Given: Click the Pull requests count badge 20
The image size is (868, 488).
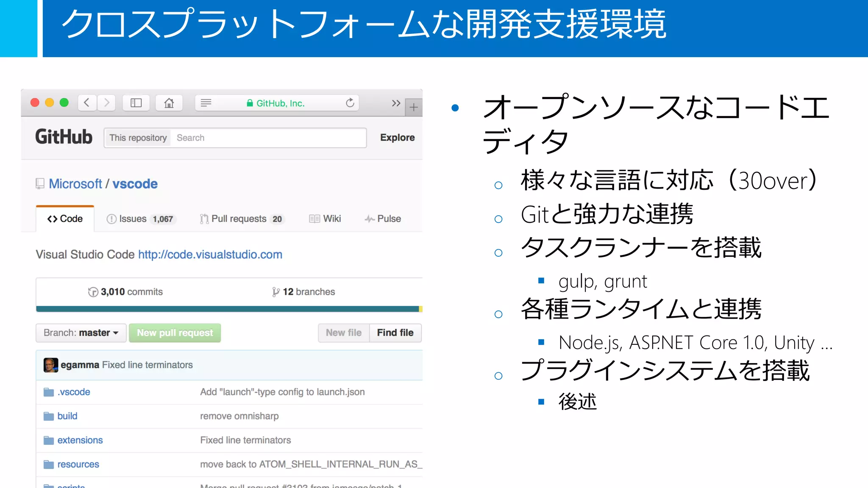Looking at the screenshot, I should coord(277,219).
